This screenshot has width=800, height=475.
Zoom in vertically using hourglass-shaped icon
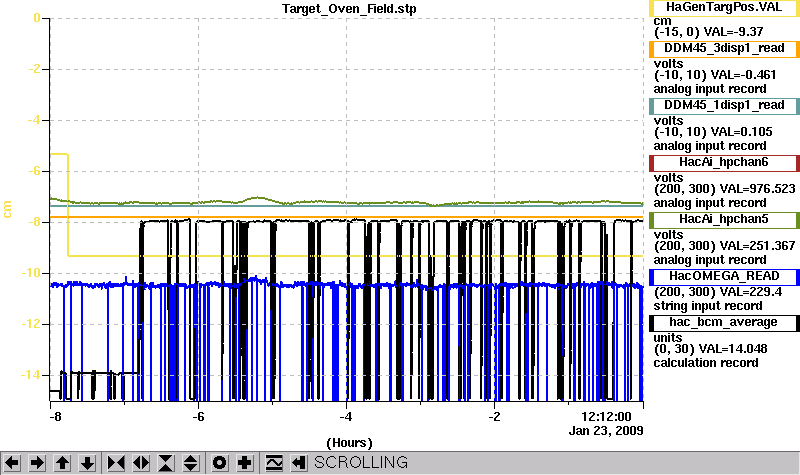tap(166, 463)
